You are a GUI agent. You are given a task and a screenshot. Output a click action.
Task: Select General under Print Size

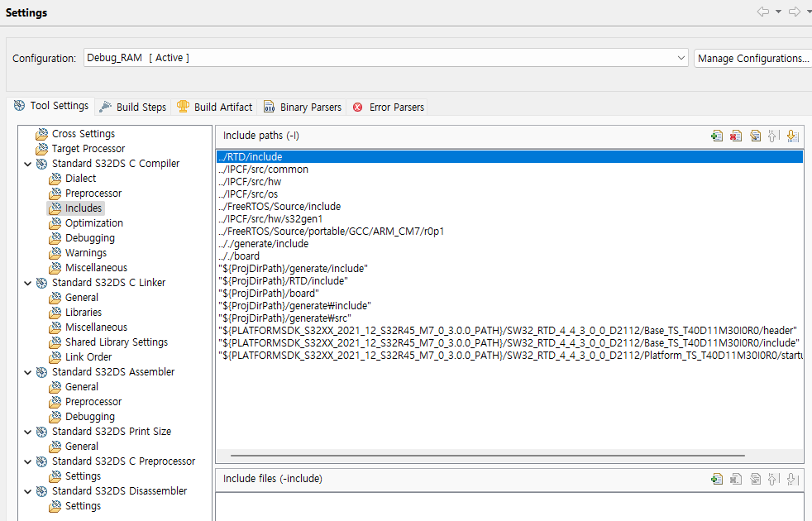coord(81,447)
